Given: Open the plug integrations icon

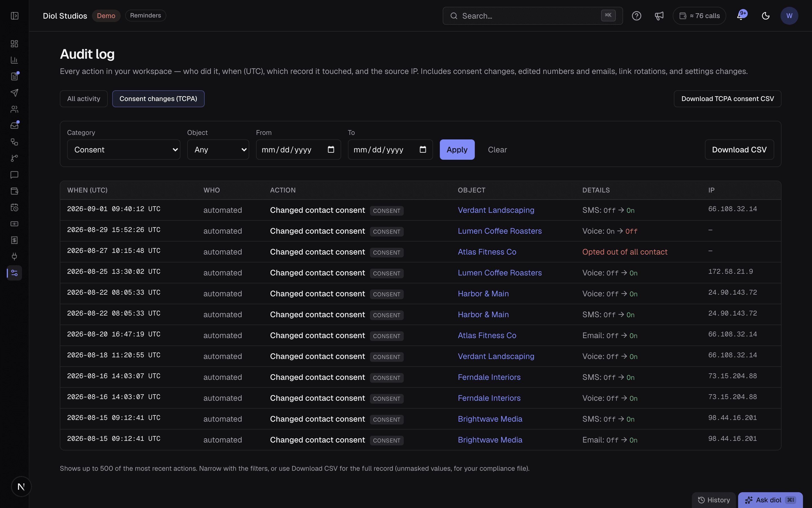Looking at the screenshot, I should point(14,256).
